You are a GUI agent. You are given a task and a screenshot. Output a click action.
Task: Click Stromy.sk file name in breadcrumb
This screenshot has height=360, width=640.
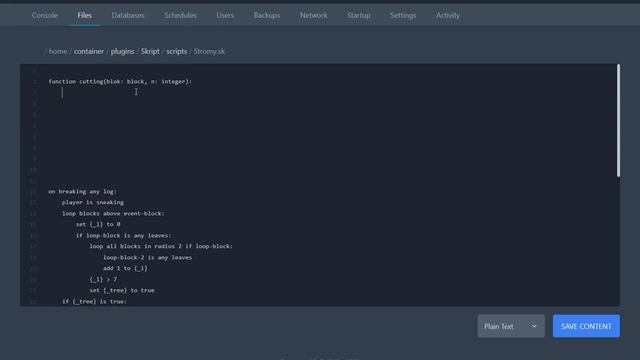(x=209, y=51)
